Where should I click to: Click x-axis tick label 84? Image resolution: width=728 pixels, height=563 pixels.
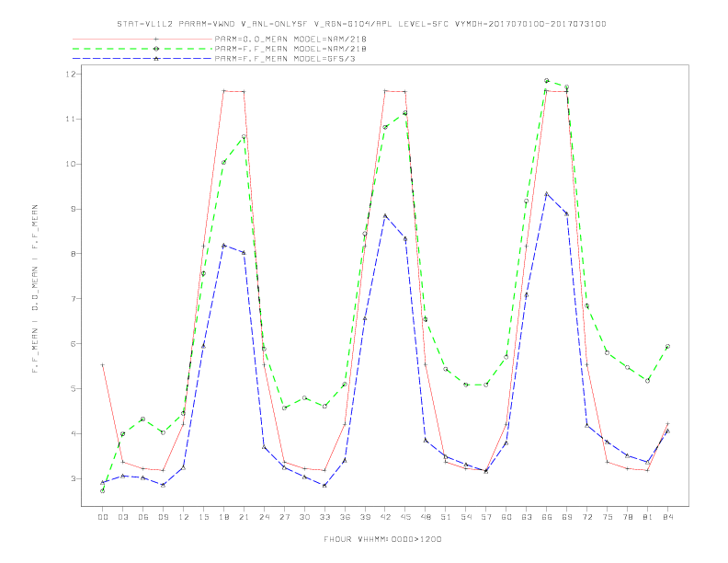(668, 517)
